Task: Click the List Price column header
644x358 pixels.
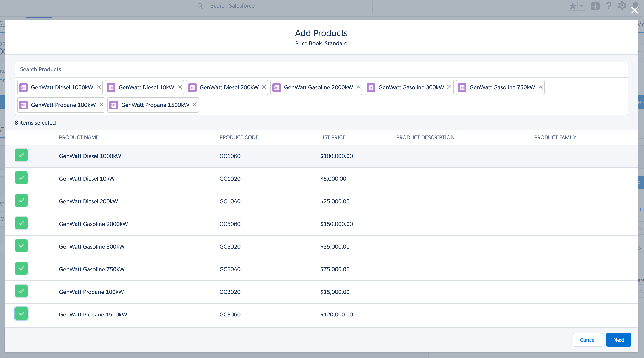Action: [332, 137]
